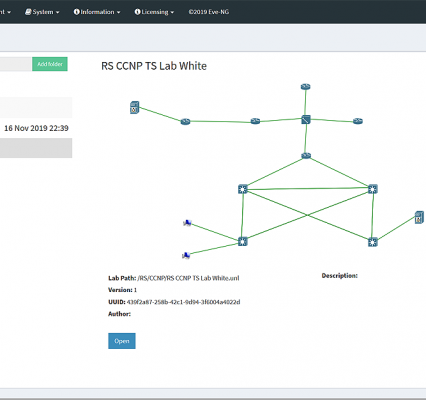The width and height of the screenshot is (426, 400).
Task: Select the router to the right of central switch
Action: (358, 121)
